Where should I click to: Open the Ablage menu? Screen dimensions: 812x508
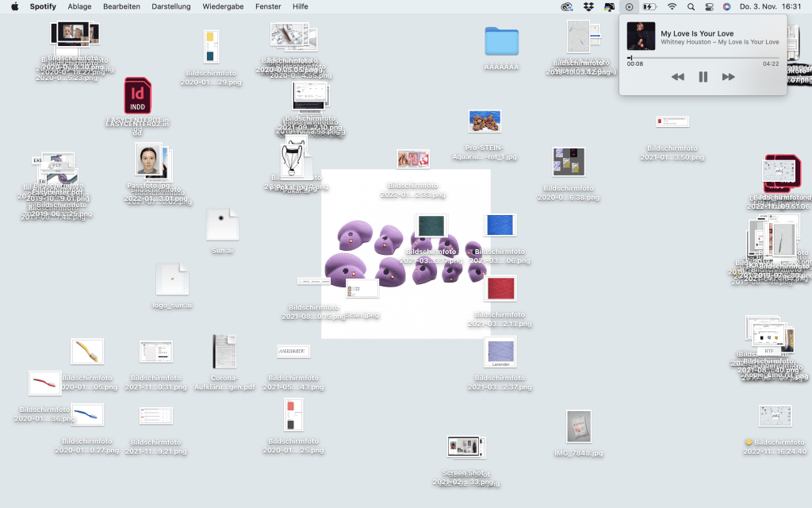point(79,6)
